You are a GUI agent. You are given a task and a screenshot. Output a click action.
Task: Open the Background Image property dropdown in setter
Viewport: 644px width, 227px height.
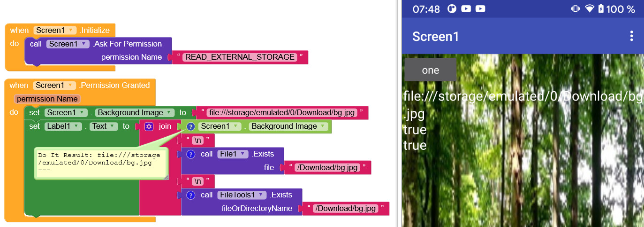coord(135,112)
